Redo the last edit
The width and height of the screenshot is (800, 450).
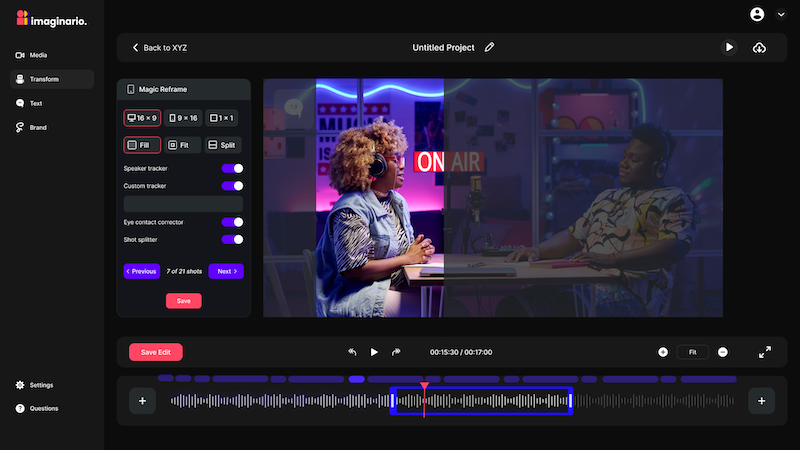tap(396, 352)
